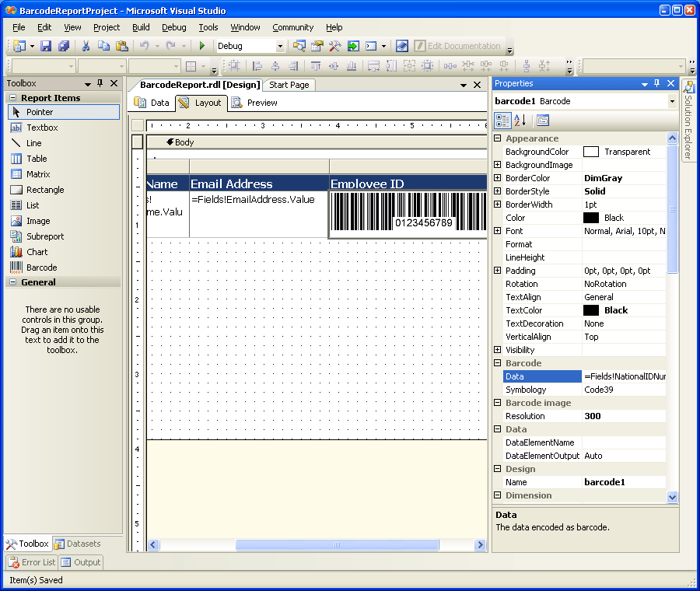Image resolution: width=700 pixels, height=591 pixels.
Task: Open Property Pages in Properties panel
Action: coord(542,120)
